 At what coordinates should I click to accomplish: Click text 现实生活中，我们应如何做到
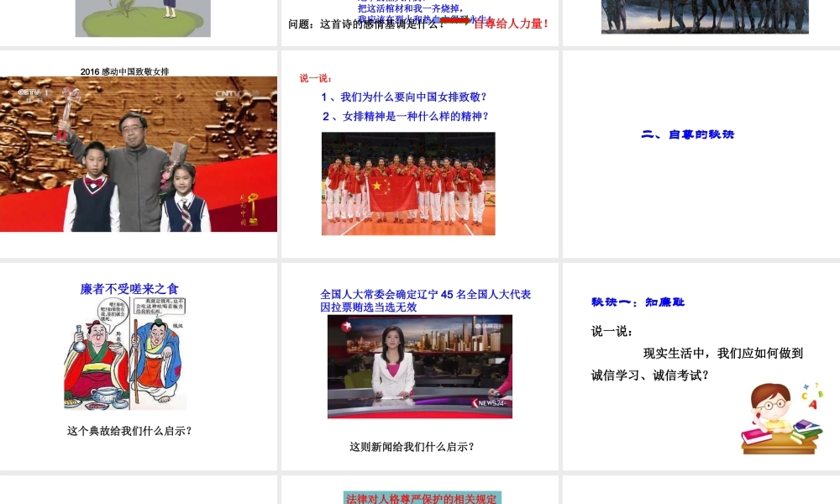(x=723, y=354)
